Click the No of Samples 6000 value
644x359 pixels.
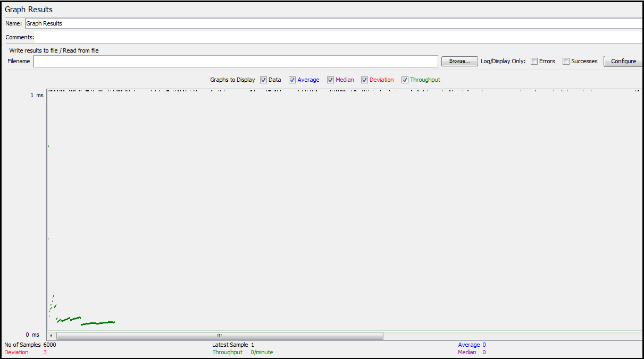pos(49,345)
